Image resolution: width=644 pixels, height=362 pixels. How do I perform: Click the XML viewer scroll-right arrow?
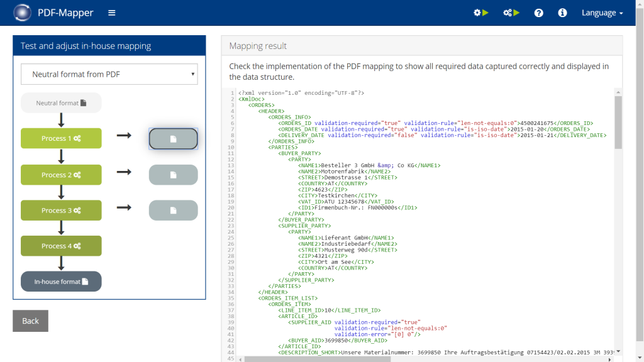click(610, 359)
